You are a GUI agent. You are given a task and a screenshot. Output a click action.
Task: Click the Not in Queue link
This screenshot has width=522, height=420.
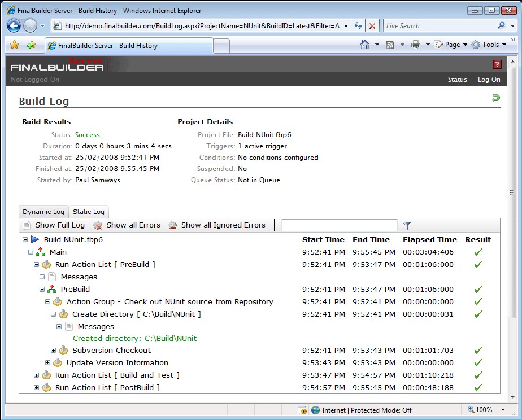[259, 180]
